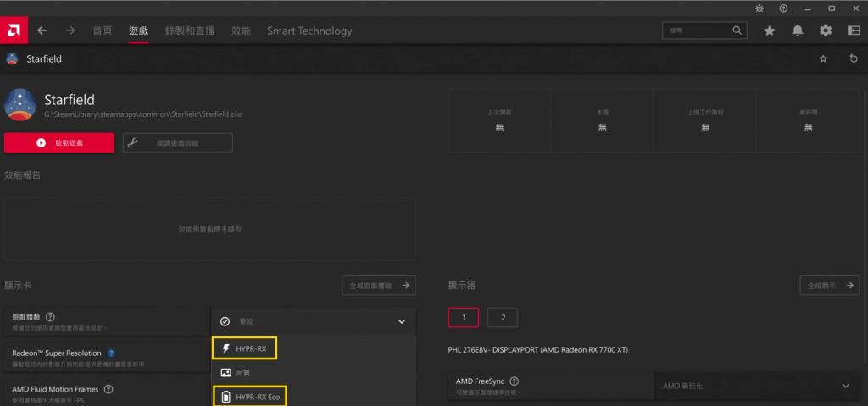The image size is (868, 406).
Task: Click the Starfield.exe file path text
Action: click(x=142, y=114)
